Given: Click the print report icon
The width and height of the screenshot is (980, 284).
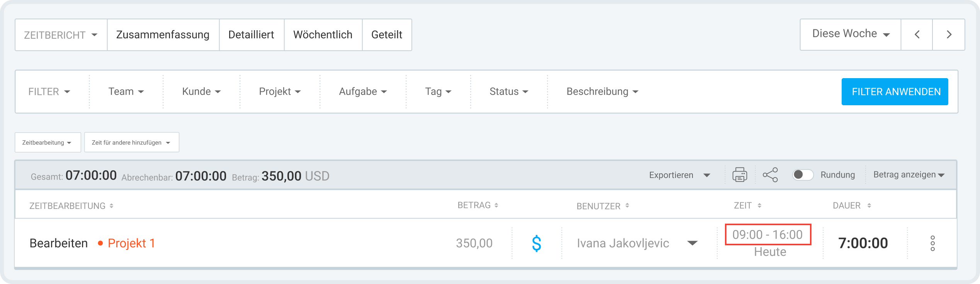Looking at the screenshot, I should click(x=740, y=175).
